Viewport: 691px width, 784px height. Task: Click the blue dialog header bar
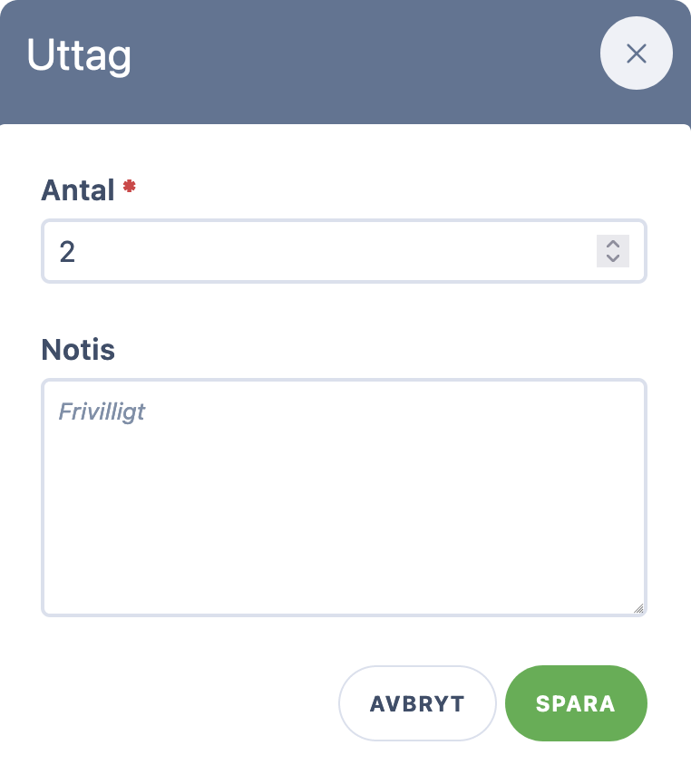(x=345, y=62)
